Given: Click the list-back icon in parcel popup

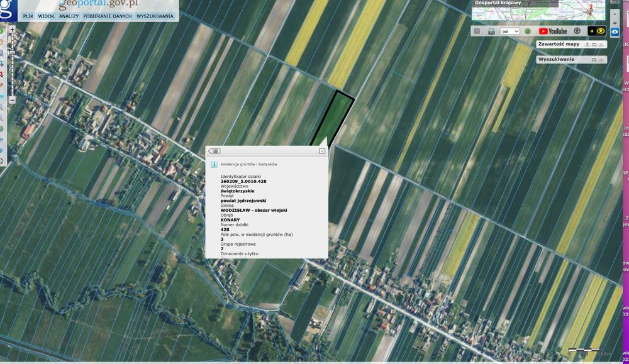Looking at the screenshot, I should tap(214, 151).
